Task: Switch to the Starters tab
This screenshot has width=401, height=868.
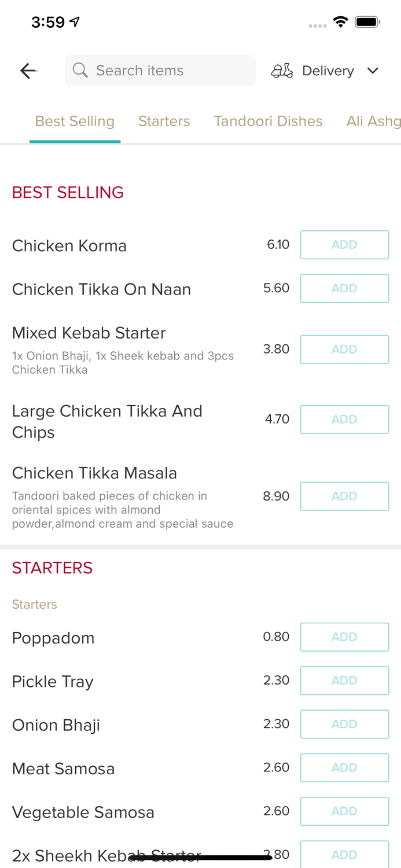Action: pyautogui.click(x=164, y=121)
